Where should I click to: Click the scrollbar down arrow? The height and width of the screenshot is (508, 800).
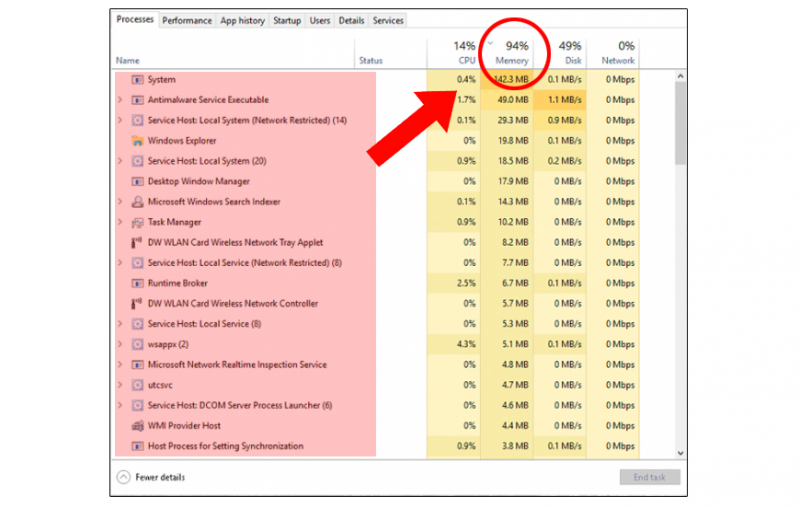point(680,453)
